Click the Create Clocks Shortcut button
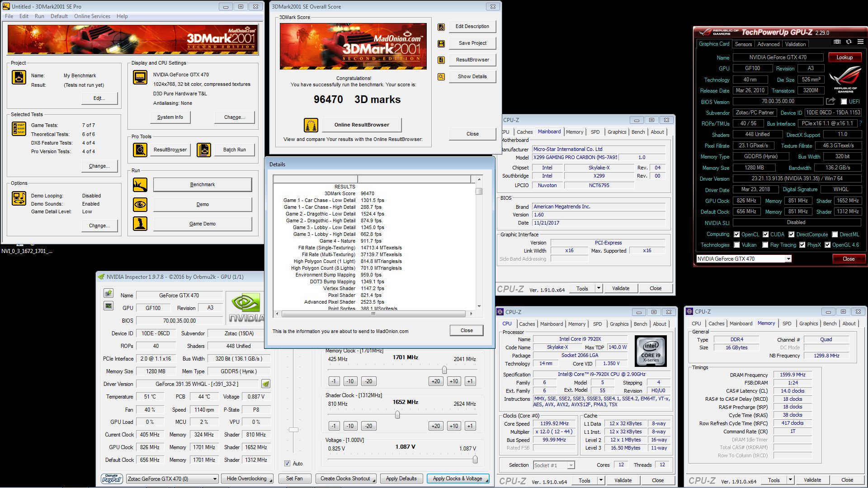Viewport: 868px width, 488px height. [345, 479]
